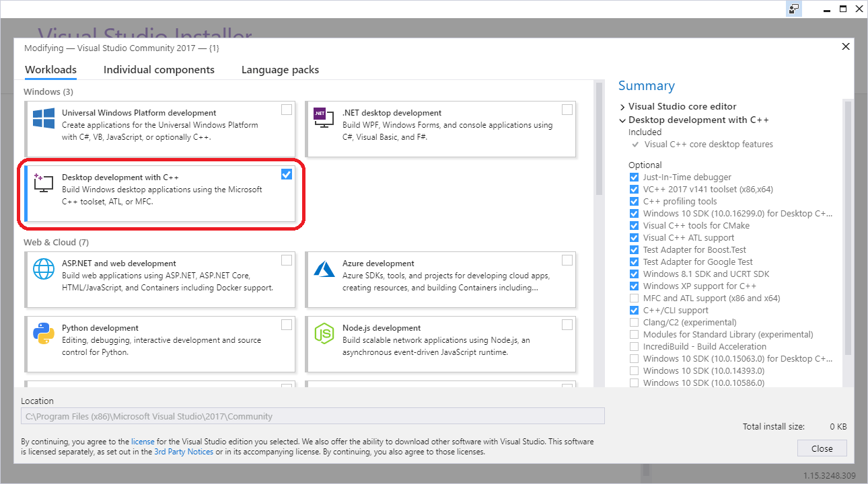Switch to the Workloads tab
This screenshot has height=484, width=868.
click(50, 70)
